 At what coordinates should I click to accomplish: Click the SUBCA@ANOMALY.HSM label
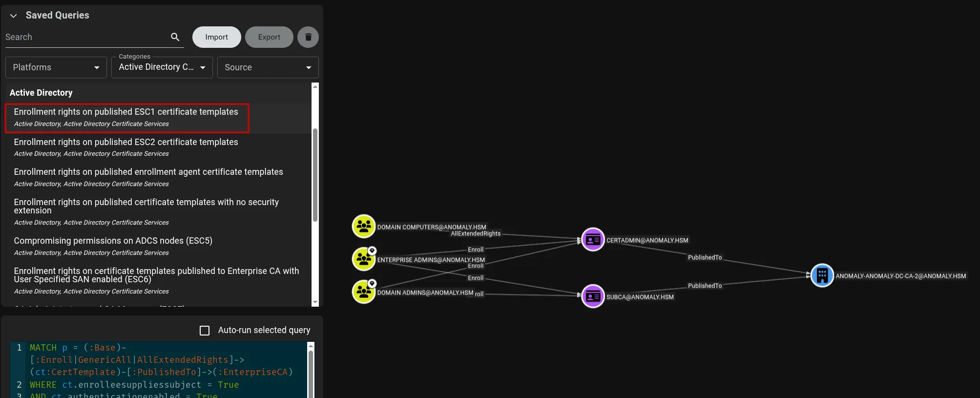(640, 297)
